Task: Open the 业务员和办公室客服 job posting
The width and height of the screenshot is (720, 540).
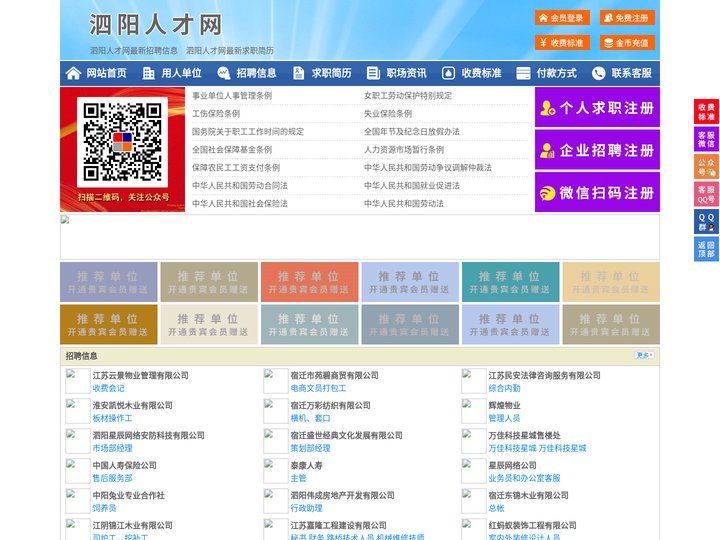Action: tap(524, 478)
